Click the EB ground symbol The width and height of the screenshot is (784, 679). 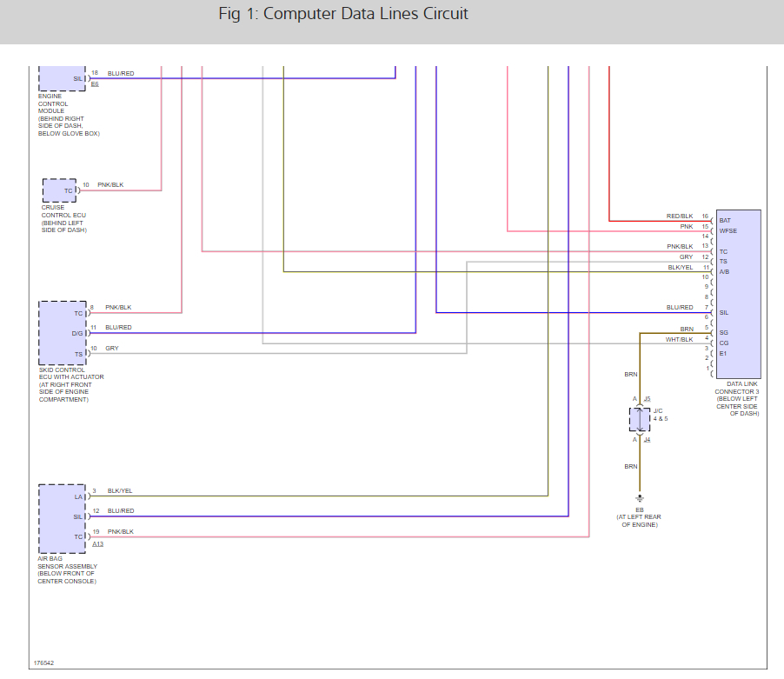point(640,498)
